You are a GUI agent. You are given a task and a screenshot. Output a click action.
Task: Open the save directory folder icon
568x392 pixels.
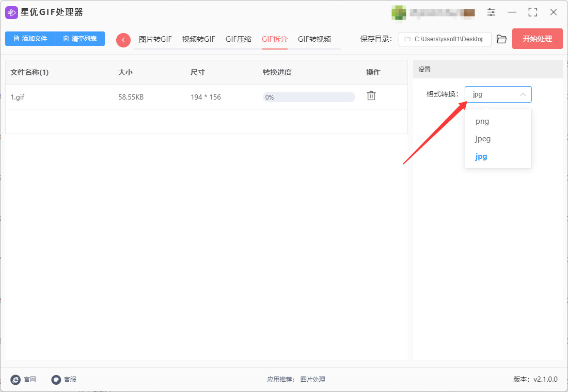[x=501, y=39]
